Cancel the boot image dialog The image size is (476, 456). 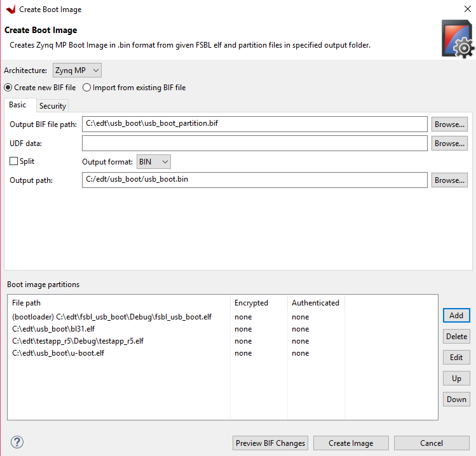(x=432, y=443)
